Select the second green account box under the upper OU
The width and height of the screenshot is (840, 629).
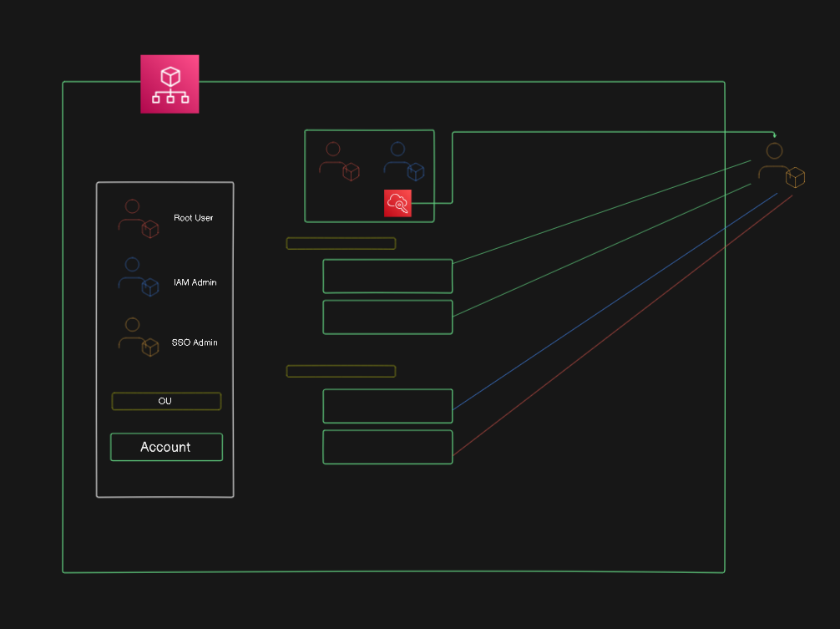tap(388, 317)
